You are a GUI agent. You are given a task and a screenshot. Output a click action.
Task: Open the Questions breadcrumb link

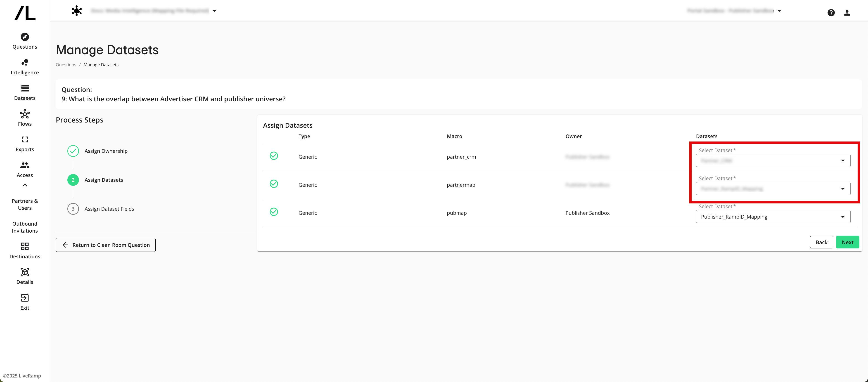[x=66, y=64]
